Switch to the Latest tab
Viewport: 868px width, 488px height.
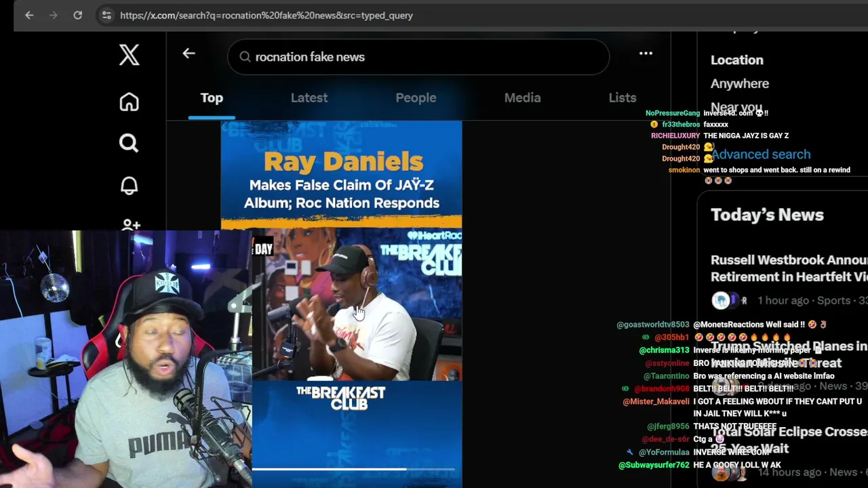point(309,98)
